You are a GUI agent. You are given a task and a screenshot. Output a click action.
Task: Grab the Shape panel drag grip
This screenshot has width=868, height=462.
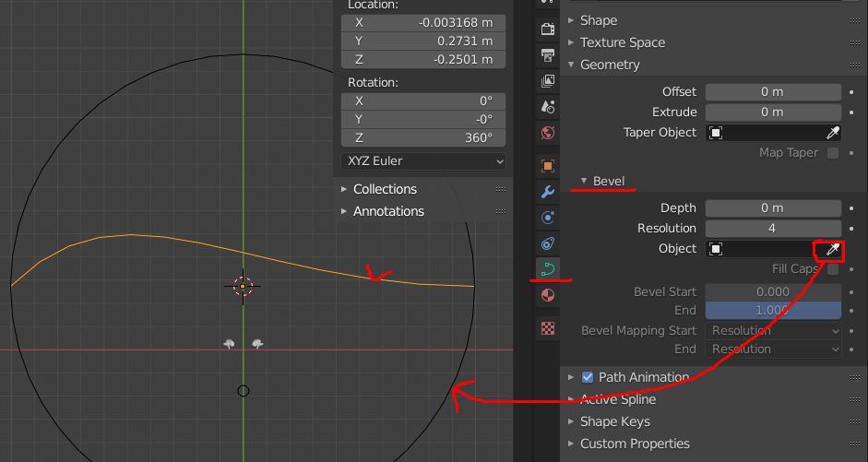click(x=855, y=20)
